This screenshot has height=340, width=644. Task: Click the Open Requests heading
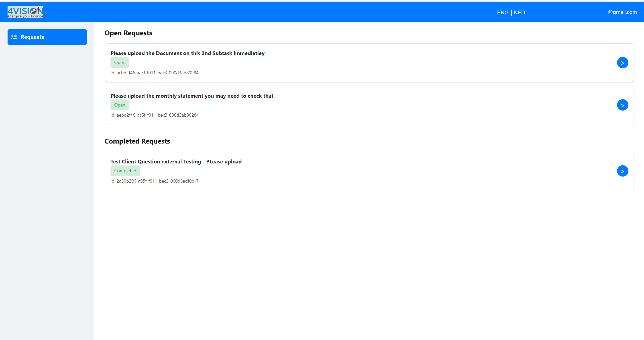click(x=128, y=33)
